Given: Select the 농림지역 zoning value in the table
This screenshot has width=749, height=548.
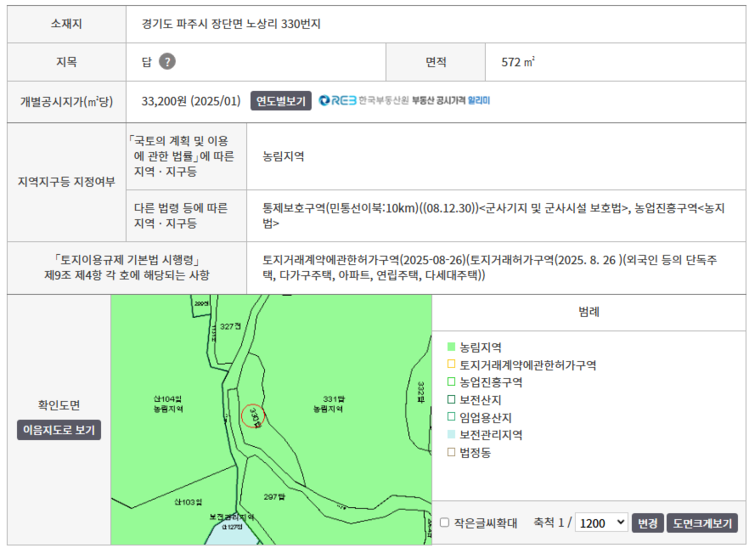Looking at the screenshot, I should point(283,156).
